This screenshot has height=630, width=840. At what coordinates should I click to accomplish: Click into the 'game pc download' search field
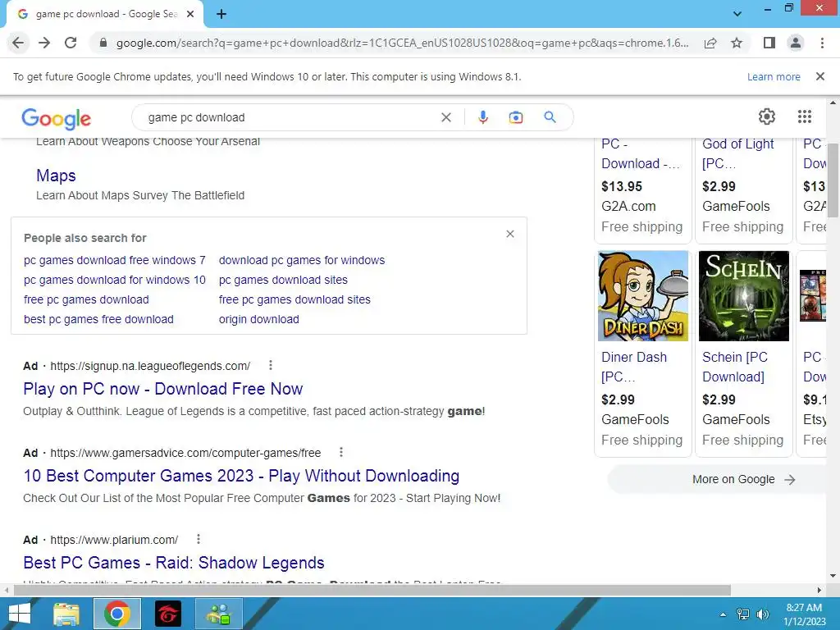[x=290, y=117]
